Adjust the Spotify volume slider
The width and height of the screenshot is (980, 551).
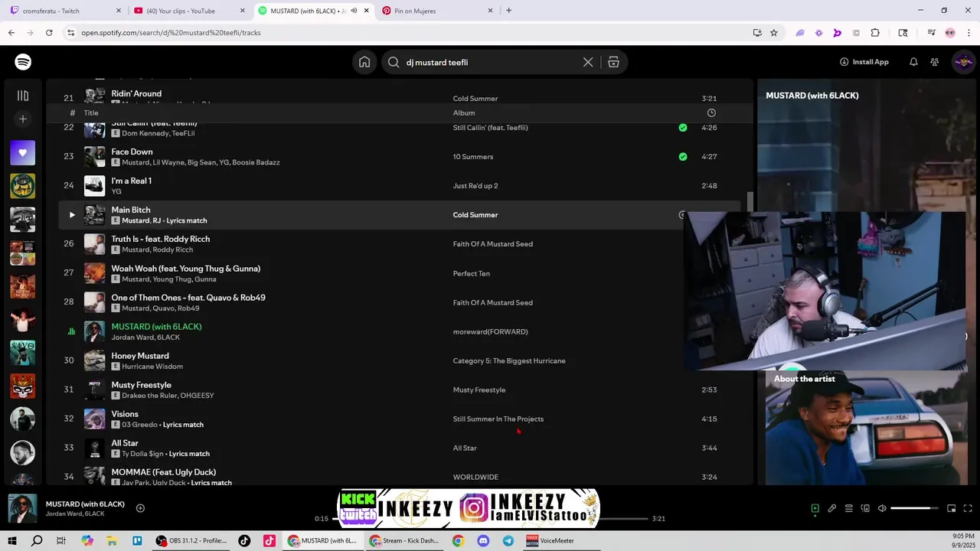914,508
